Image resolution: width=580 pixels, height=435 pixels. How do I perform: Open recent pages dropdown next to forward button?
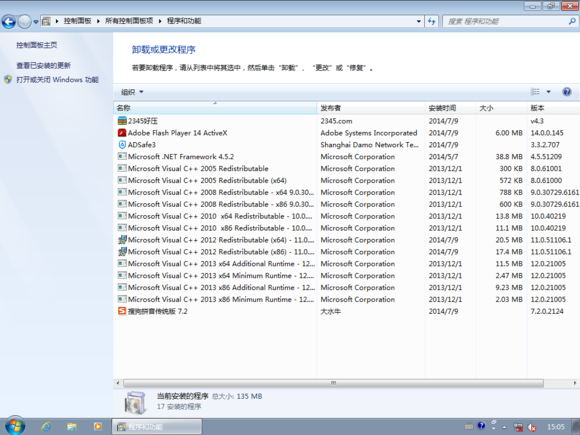(x=36, y=22)
